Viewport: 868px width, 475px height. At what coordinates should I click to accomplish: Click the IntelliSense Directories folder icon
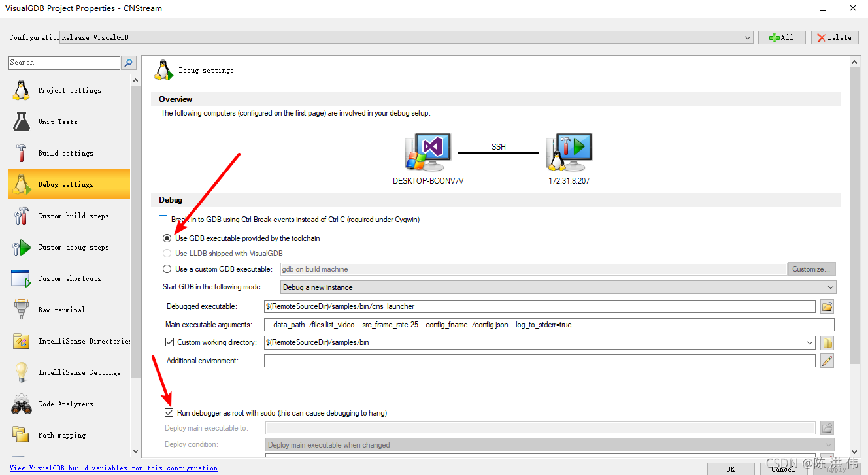pos(21,341)
